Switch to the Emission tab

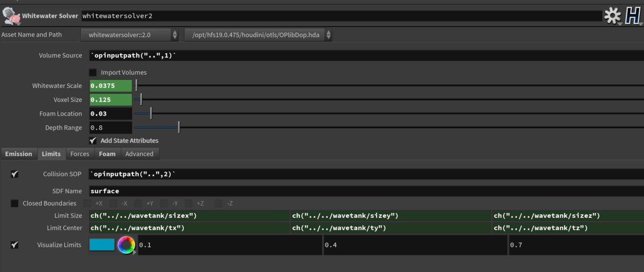point(19,154)
